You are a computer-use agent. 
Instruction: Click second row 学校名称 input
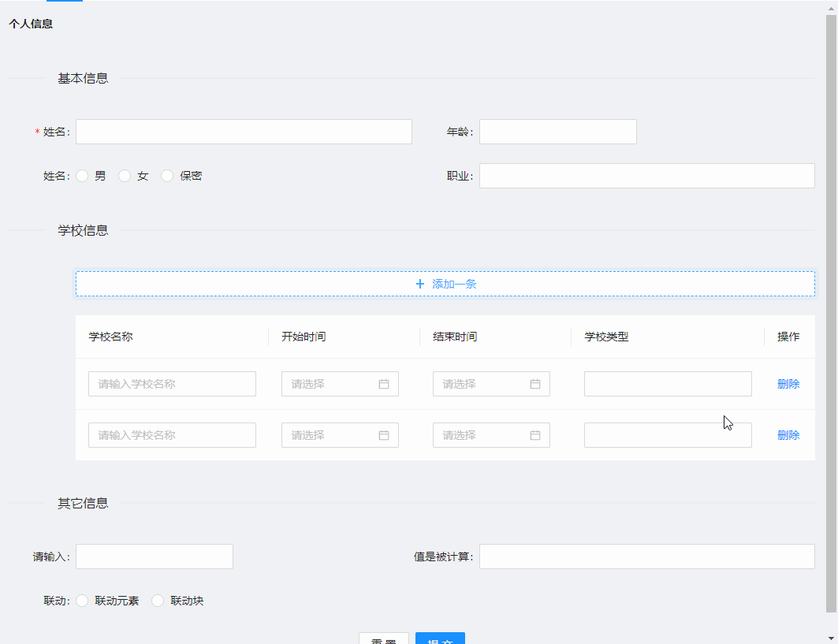172,435
